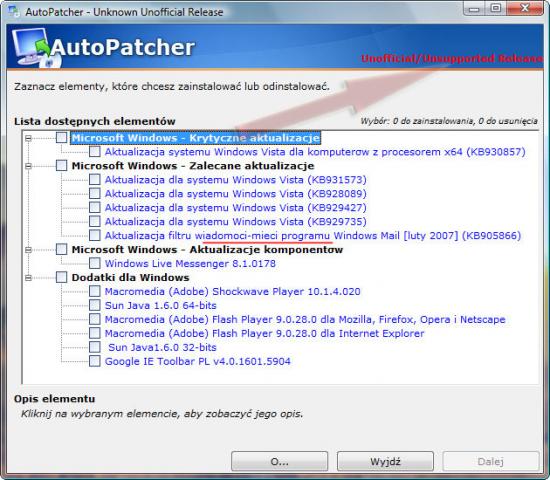
Task: Click the AutoPatcher title bar app icon
Action: click(x=14, y=11)
